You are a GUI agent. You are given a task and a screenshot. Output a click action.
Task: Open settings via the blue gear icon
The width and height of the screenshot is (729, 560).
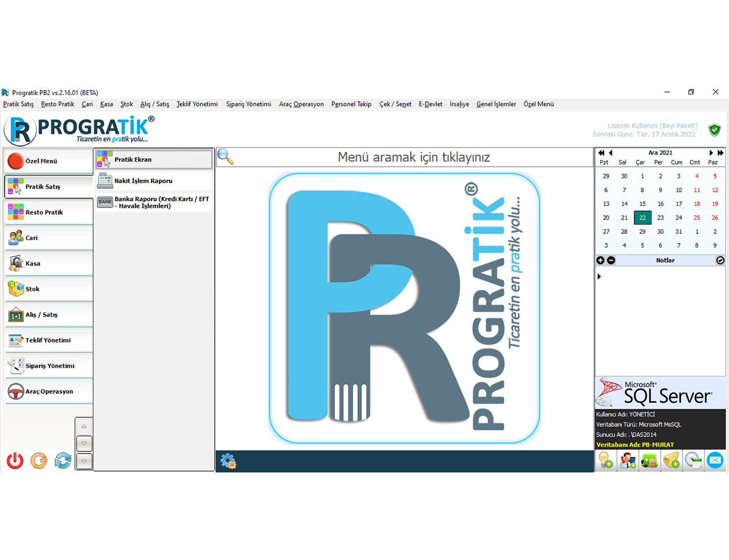(x=228, y=462)
